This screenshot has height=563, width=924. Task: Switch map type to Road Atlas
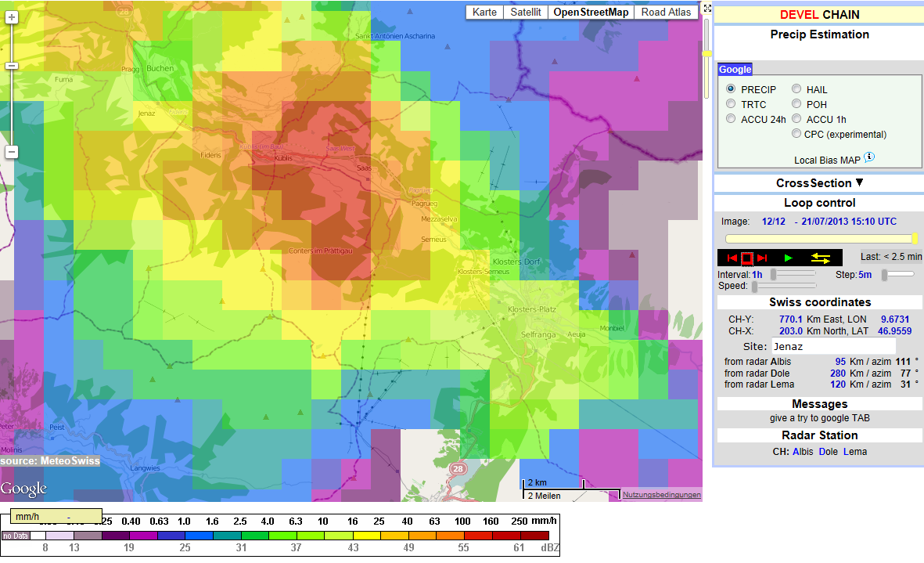tap(666, 12)
